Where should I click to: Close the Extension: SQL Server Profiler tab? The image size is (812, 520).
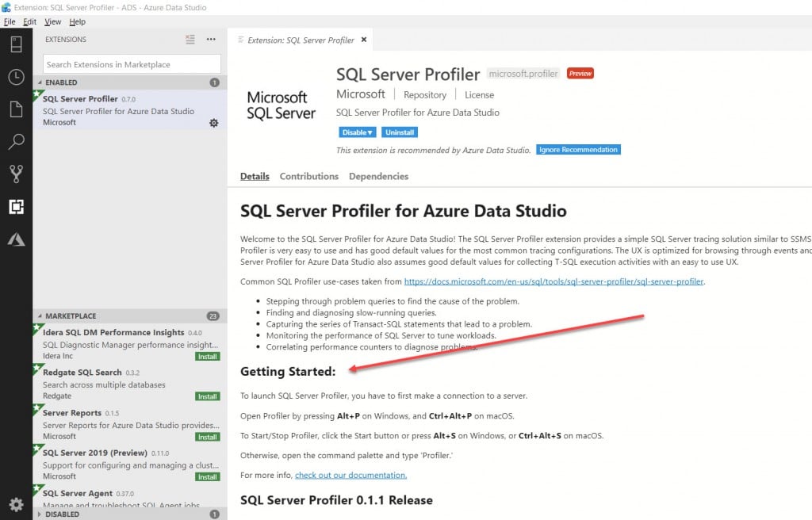tap(363, 40)
